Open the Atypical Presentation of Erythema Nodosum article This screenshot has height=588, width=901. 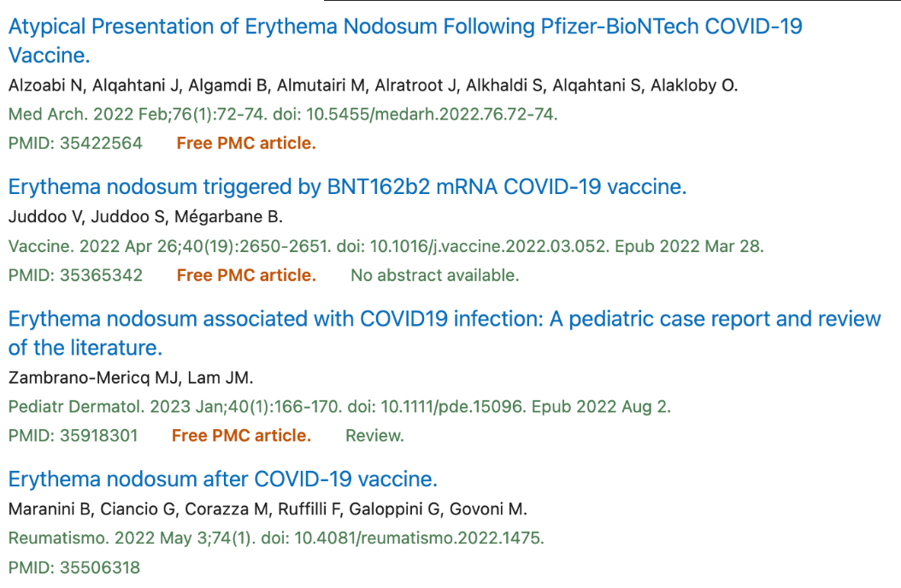(x=405, y=41)
